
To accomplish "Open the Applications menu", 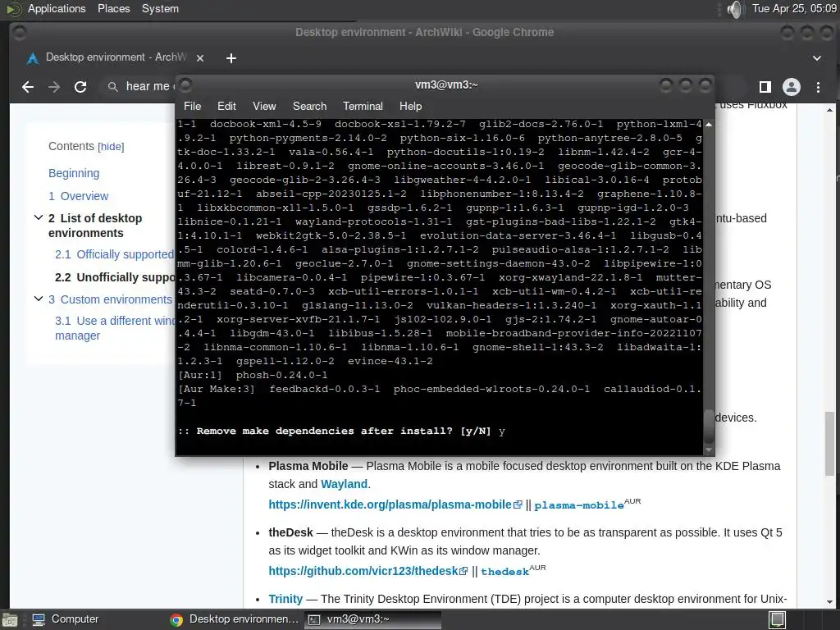I will [x=57, y=8].
